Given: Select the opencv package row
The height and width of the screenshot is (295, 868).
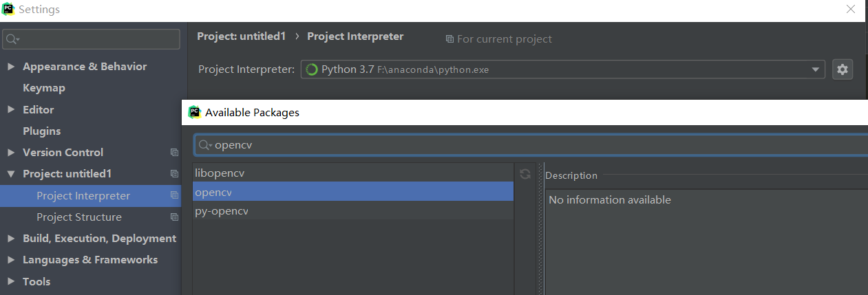Looking at the screenshot, I should point(353,191).
